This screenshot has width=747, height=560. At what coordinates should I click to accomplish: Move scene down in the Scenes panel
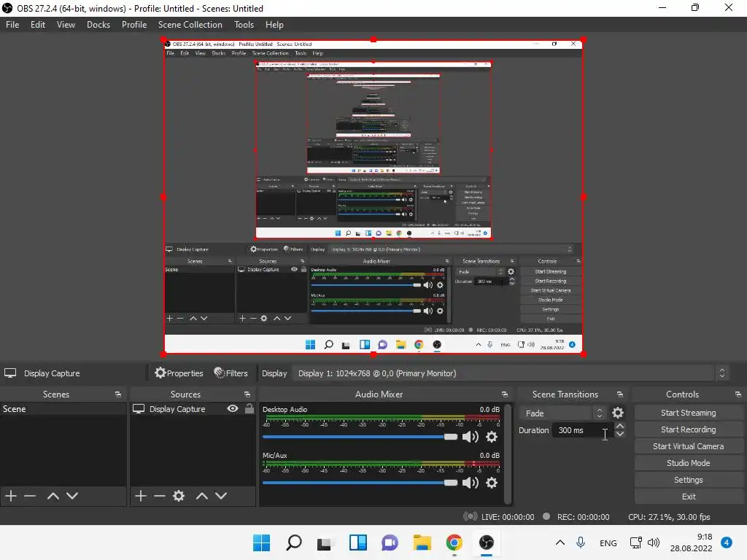(x=72, y=496)
